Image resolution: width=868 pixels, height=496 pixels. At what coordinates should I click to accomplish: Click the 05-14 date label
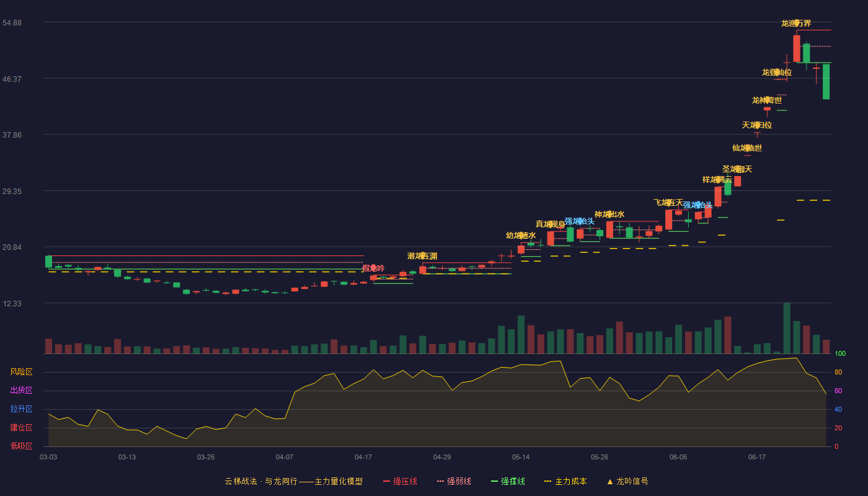pyautogui.click(x=521, y=457)
